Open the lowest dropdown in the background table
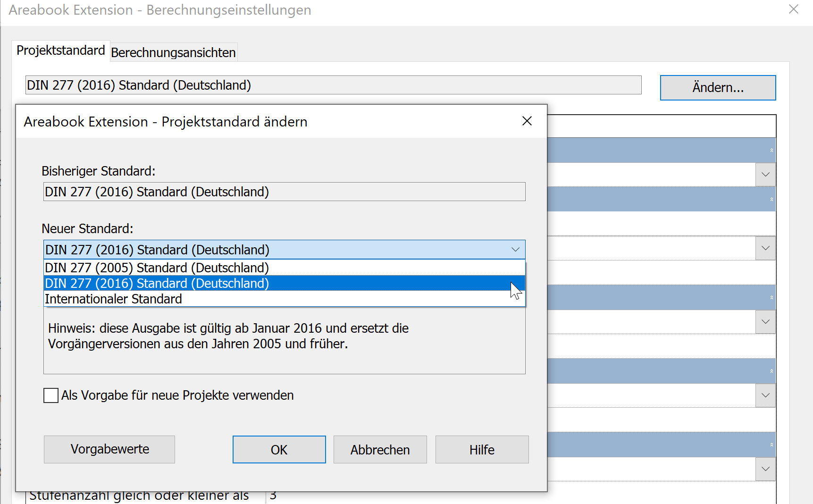Image resolution: width=813 pixels, height=504 pixels. pos(765,469)
